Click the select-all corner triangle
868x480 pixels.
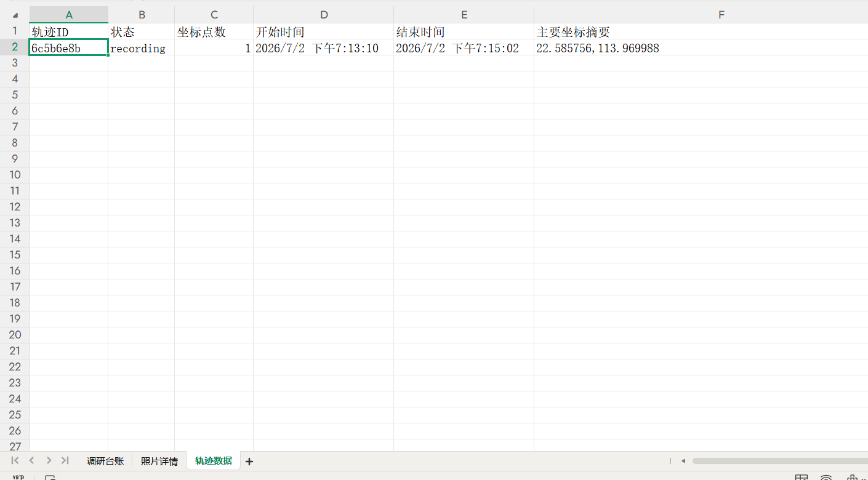pos(15,15)
